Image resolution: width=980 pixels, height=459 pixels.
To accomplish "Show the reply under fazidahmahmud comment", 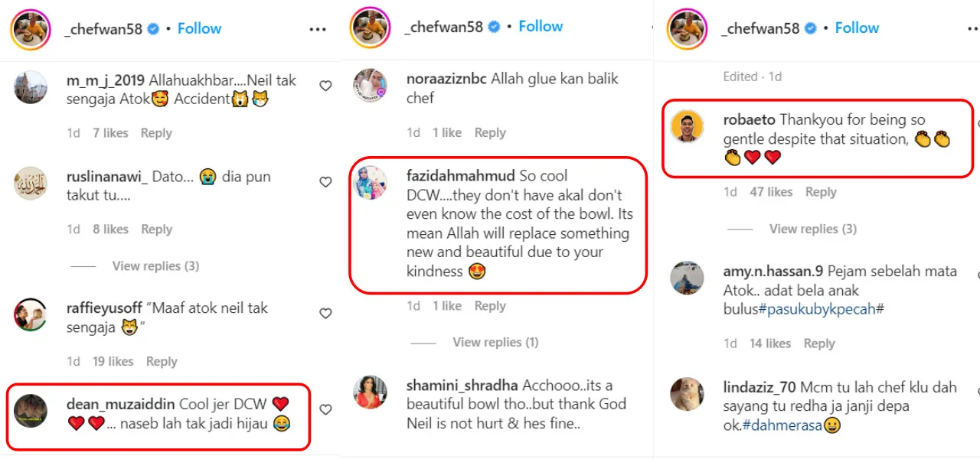I will [x=495, y=342].
